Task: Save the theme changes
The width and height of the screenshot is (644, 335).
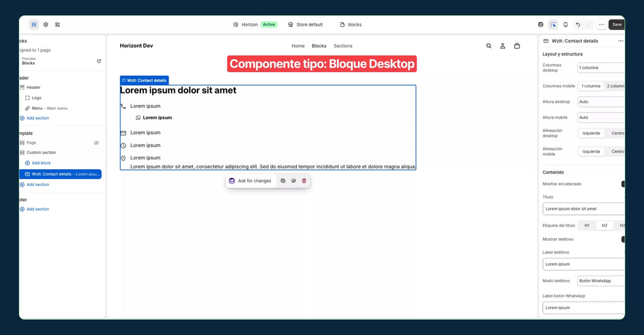Action: click(x=617, y=25)
